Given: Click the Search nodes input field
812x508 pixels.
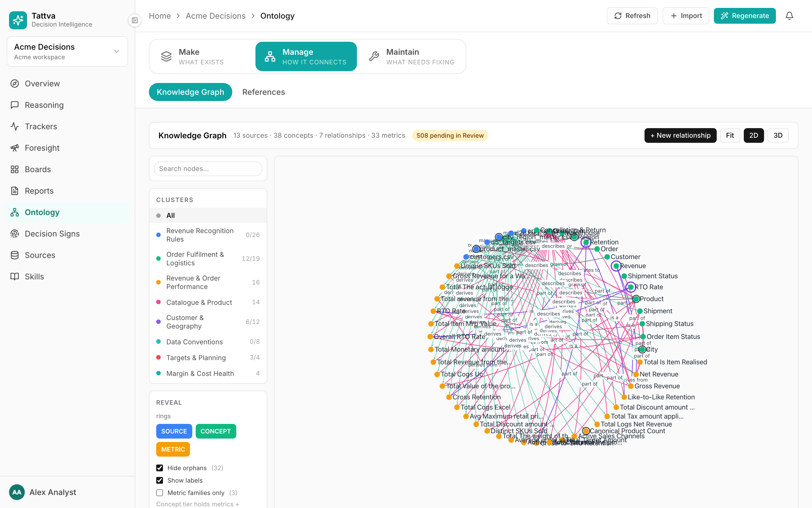Looking at the screenshot, I should pyautogui.click(x=208, y=169).
